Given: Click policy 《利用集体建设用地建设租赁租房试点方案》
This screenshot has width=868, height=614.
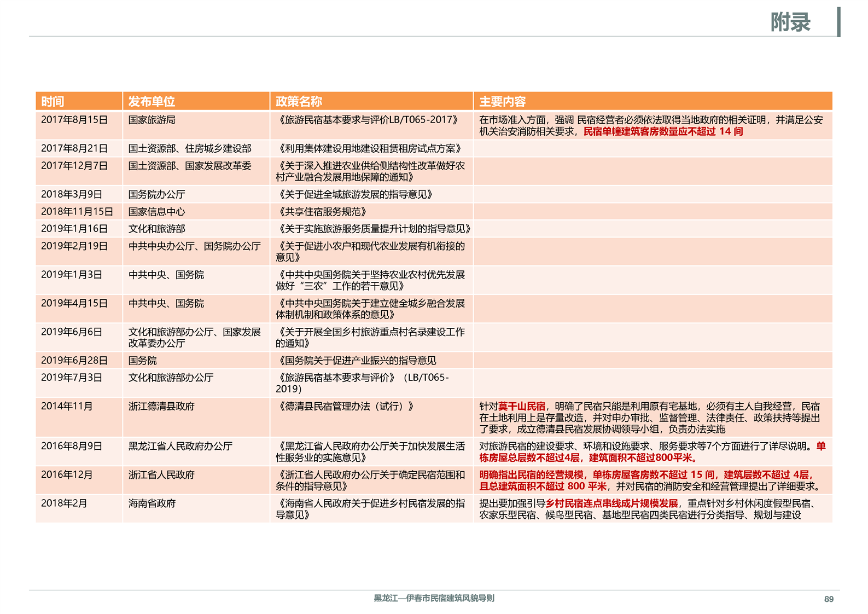Looking at the screenshot, I should [x=370, y=148].
